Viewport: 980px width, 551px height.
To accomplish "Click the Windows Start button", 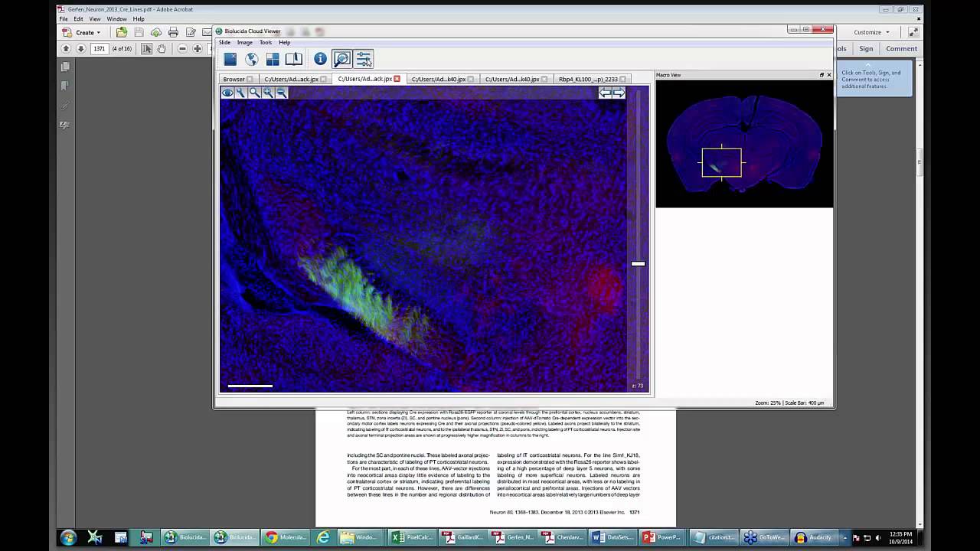I will coord(68,537).
